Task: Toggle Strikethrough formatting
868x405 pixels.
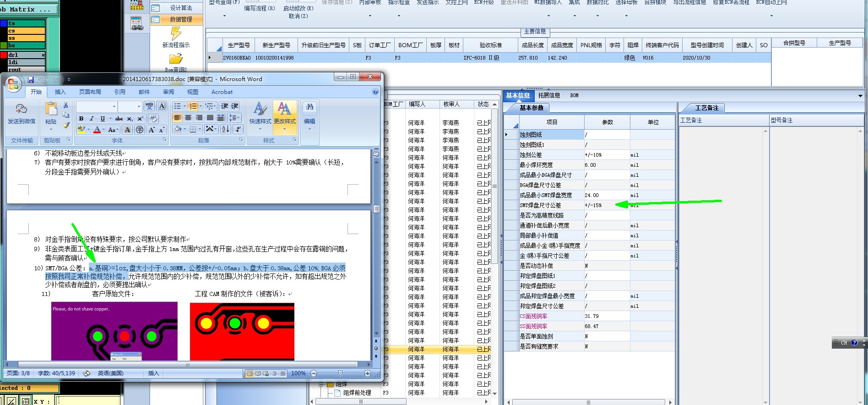Action: pos(119,118)
